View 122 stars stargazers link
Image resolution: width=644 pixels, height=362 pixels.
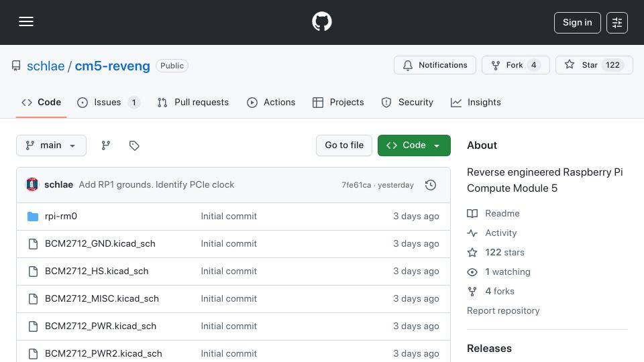click(496, 253)
